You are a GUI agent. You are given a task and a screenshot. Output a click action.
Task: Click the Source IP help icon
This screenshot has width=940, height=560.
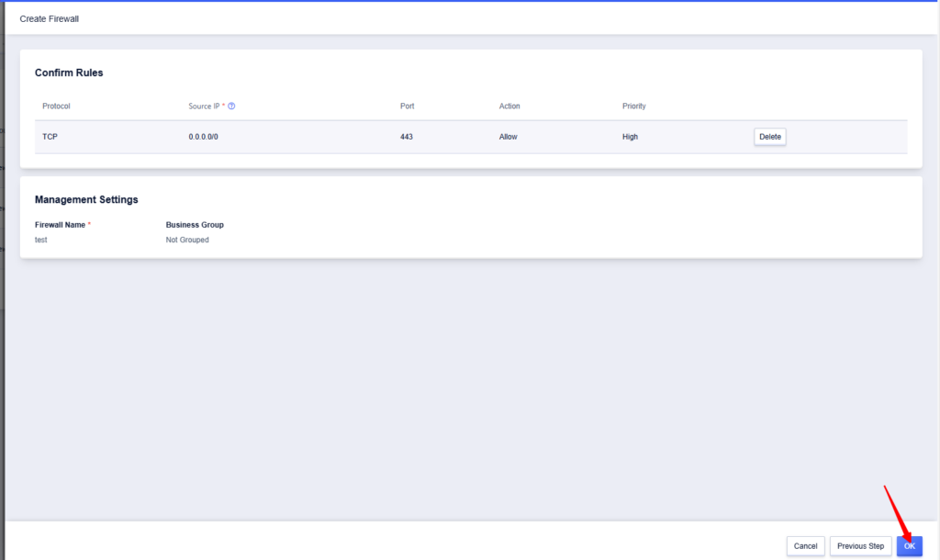tap(231, 106)
